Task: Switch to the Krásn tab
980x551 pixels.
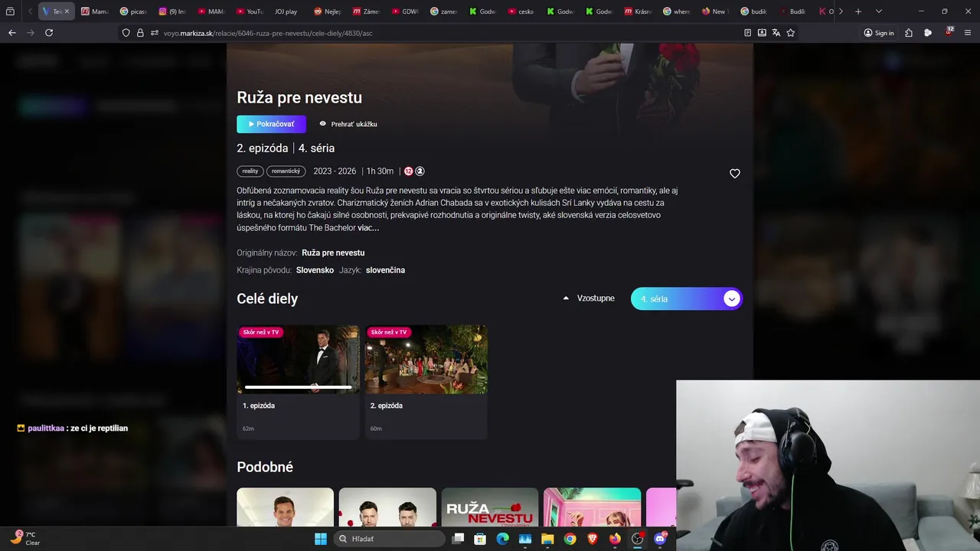Action: point(638,11)
